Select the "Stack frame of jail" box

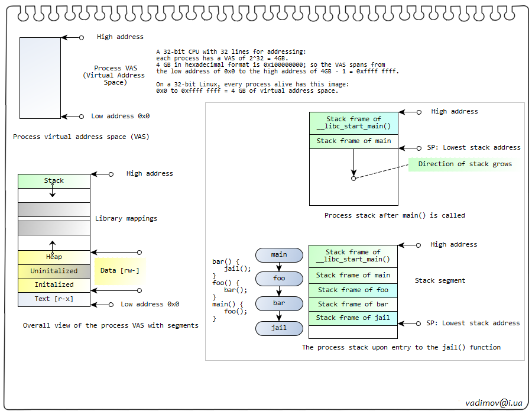(353, 318)
